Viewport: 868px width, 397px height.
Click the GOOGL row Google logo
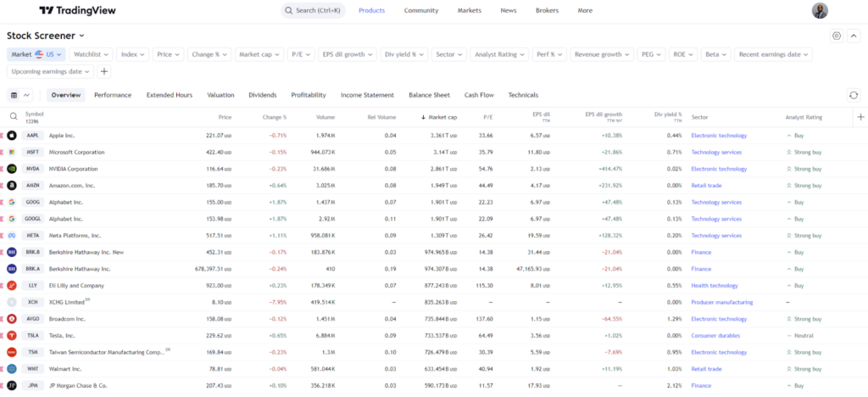12,219
